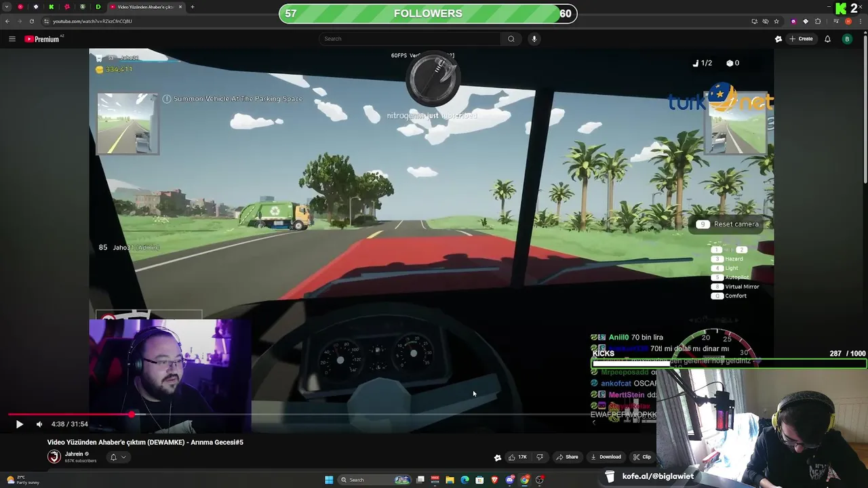Image resolution: width=868 pixels, height=488 pixels.
Task: Go to YouTube Premium home logo
Action: 43,39
